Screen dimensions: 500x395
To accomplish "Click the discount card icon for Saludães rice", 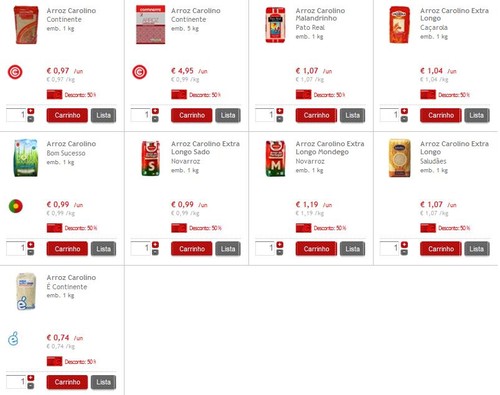I will click(x=428, y=228).
